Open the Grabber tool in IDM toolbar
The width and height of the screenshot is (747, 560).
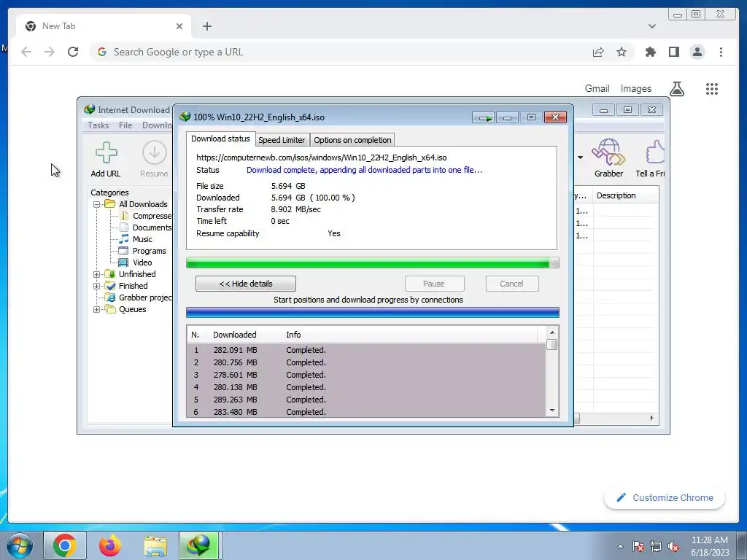pos(608,158)
